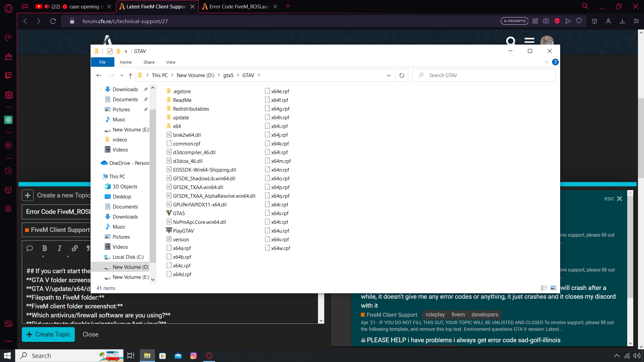The image size is (644, 362).
Task: Open the address bar folder history dropdown
Action: point(389,75)
